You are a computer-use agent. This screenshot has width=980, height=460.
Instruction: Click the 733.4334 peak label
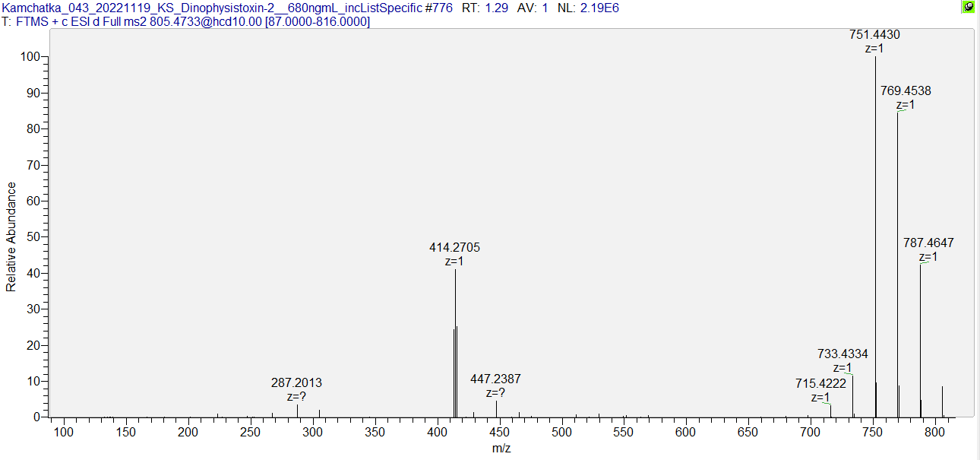click(x=842, y=354)
